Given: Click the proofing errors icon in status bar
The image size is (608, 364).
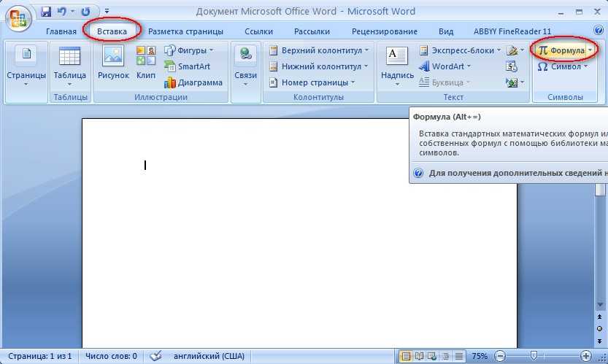Looking at the screenshot, I should [155, 356].
